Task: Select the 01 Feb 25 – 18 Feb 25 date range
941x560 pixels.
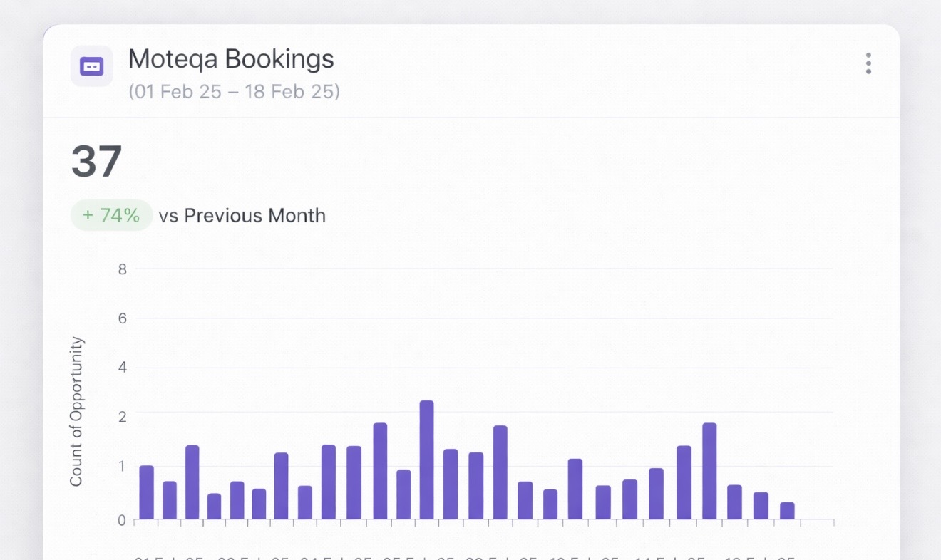Action: 234,92
